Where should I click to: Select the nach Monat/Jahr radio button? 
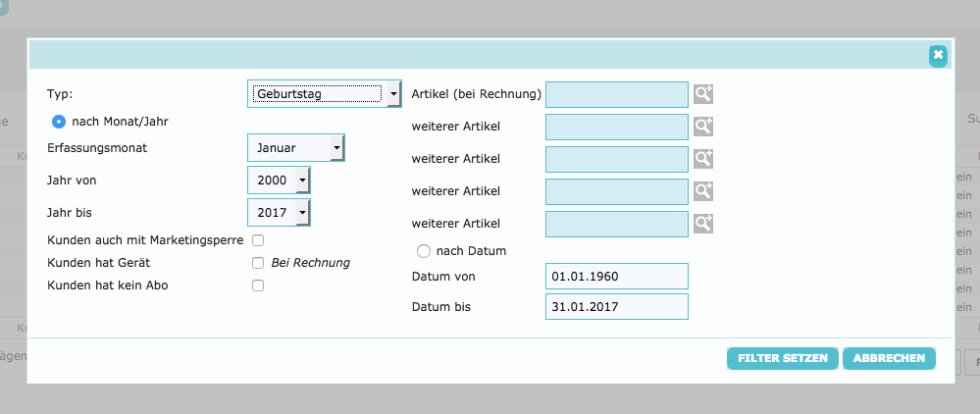59,121
